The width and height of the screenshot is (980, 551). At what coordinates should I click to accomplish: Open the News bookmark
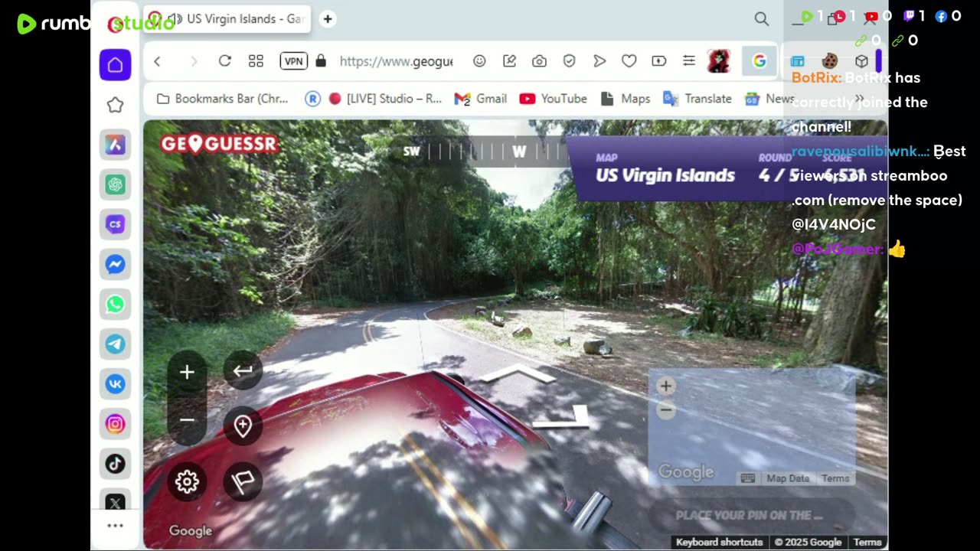(x=770, y=99)
